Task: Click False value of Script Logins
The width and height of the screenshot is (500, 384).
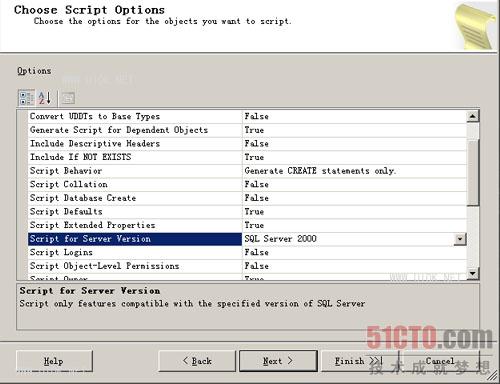Action: pyautogui.click(x=355, y=252)
